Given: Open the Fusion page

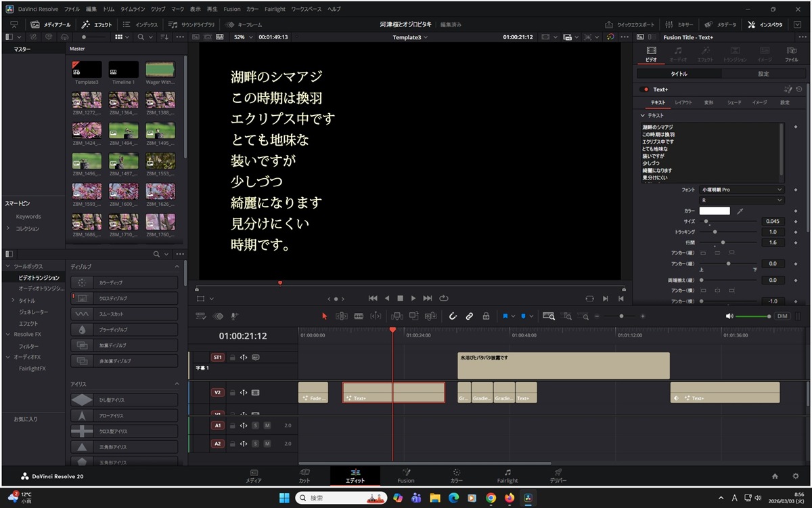Looking at the screenshot, I should 405,476.
